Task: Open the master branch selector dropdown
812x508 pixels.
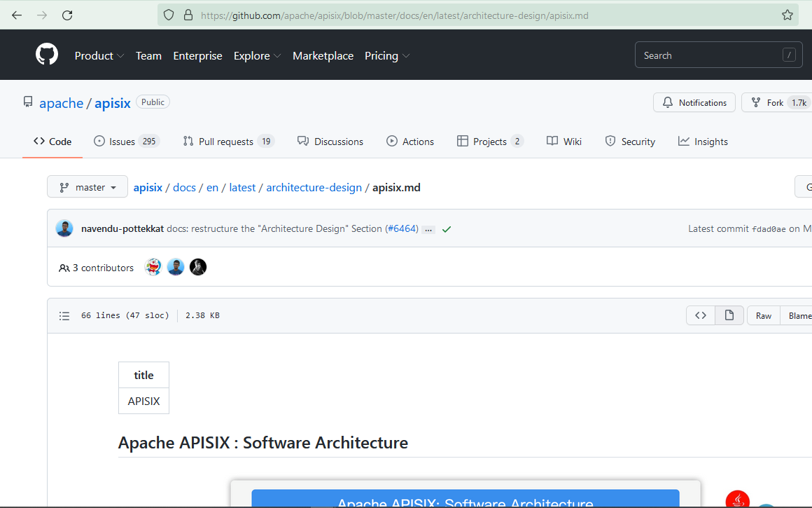Action: pos(87,187)
